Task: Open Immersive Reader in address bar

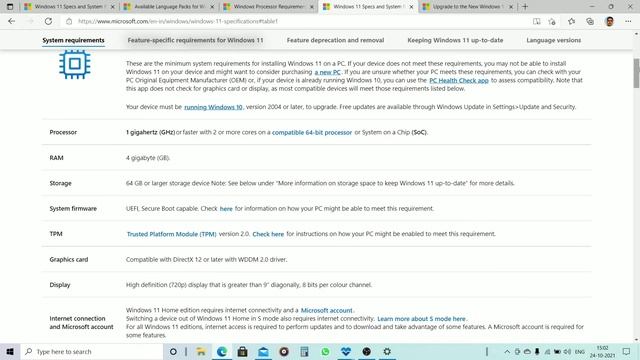Action: (536, 21)
